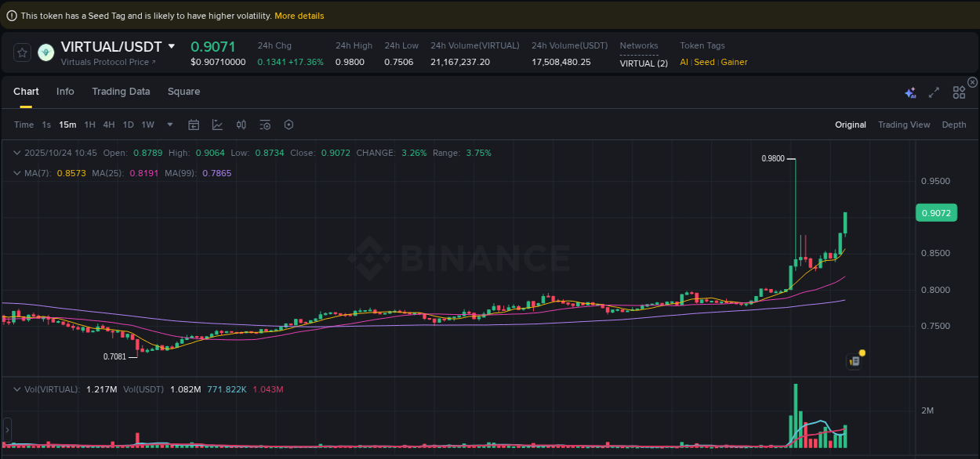Image resolution: width=980 pixels, height=459 pixels.
Task: Switch to the Trading Data tab
Action: [121, 92]
